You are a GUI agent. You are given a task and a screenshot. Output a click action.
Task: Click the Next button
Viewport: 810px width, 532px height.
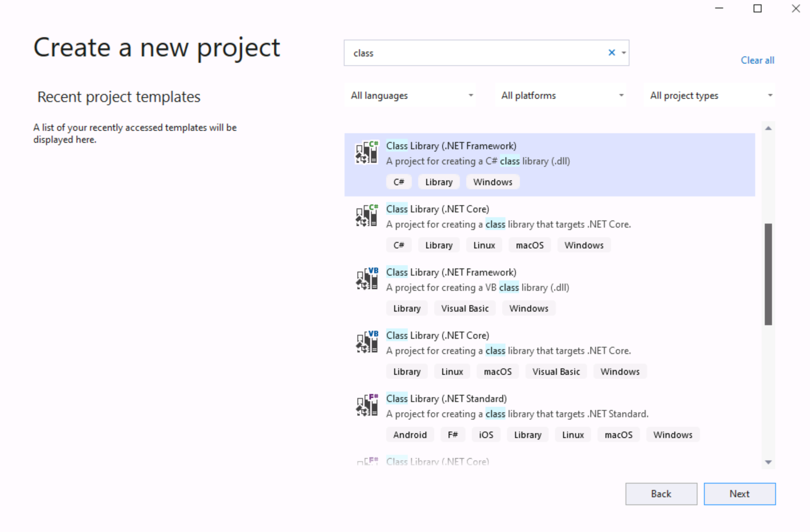click(740, 494)
